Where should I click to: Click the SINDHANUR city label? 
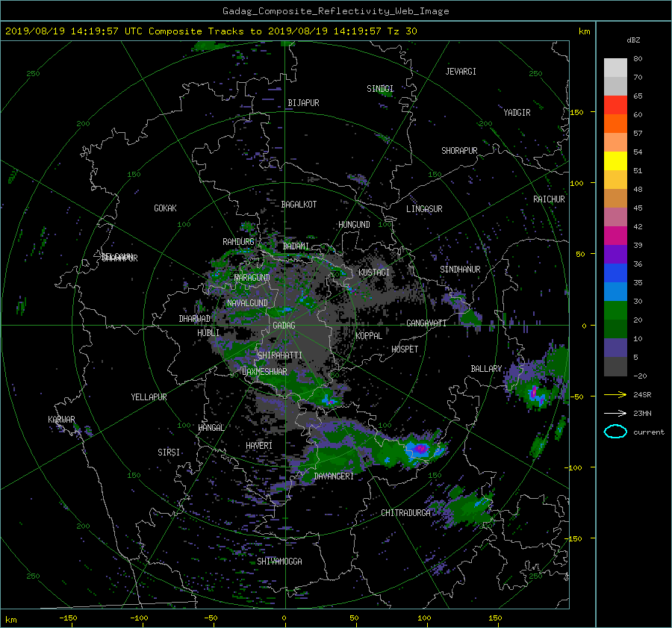coord(460,270)
